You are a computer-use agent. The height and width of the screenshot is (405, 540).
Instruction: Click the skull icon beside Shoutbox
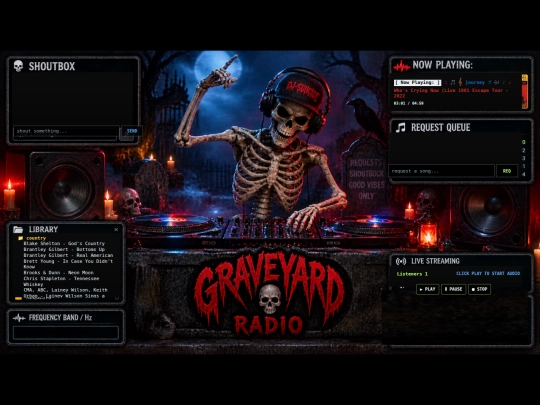[18, 66]
